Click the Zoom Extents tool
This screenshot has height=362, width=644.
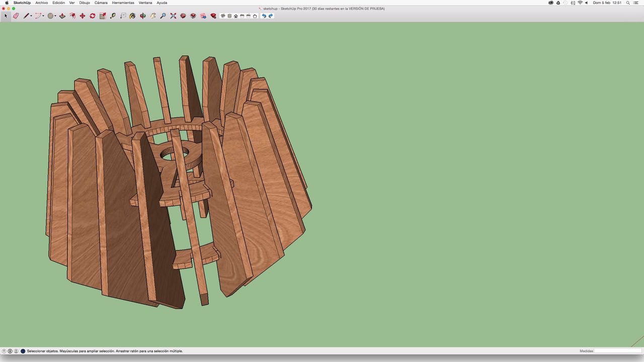coord(173,16)
